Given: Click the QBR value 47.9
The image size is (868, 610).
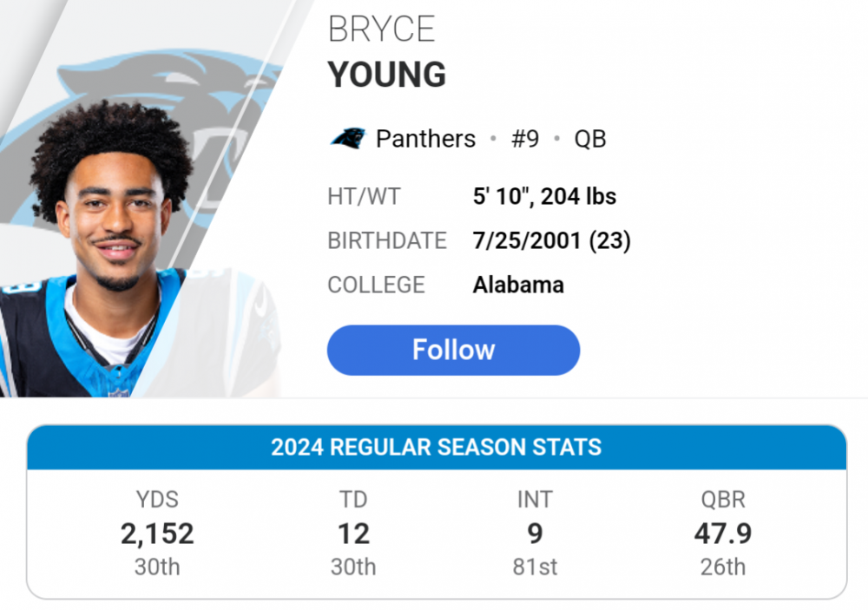Looking at the screenshot, I should (x=722, y=534).
